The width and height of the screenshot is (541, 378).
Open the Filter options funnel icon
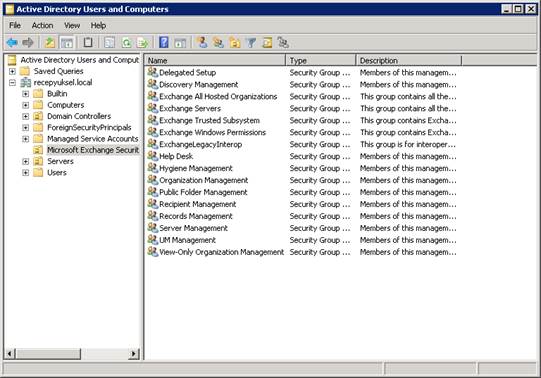[x=251, y=43]
